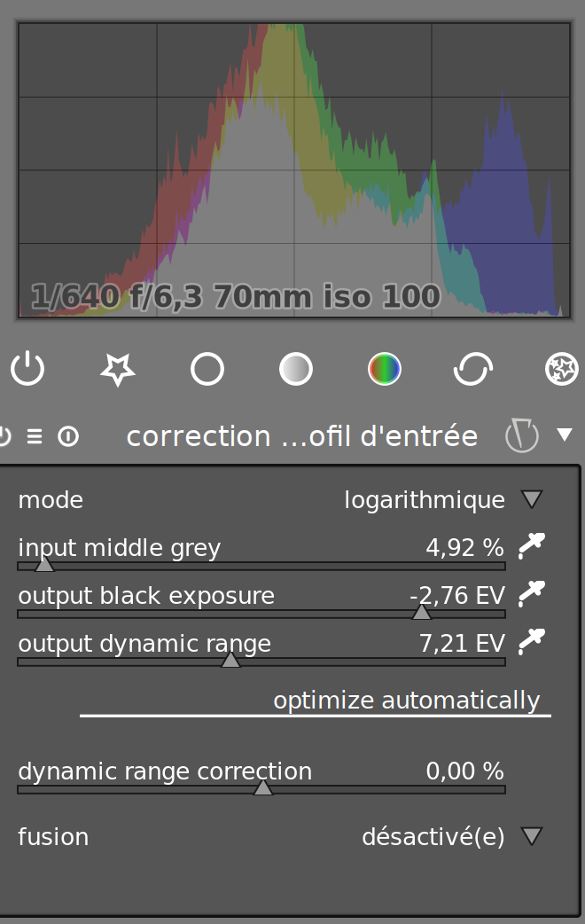Select color group rainbow circle icon
The width and height of the screenshot is (585, 924).
point(384,370)
